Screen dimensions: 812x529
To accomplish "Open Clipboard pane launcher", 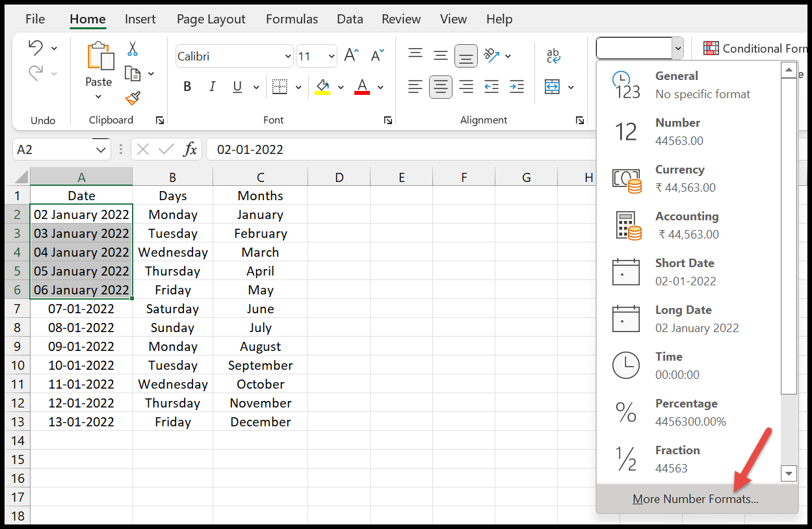I will pos(160,120).
